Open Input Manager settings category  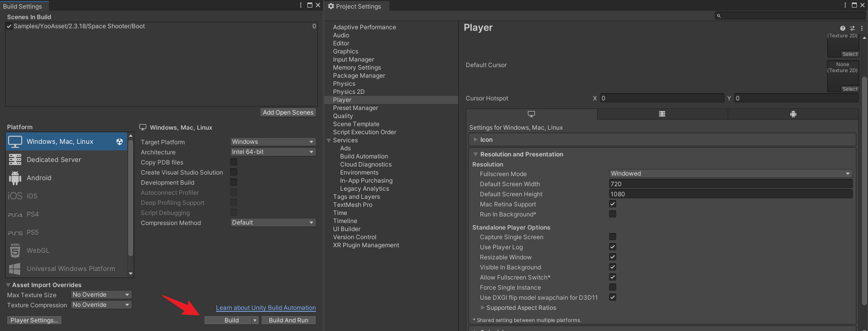[353, 60]
